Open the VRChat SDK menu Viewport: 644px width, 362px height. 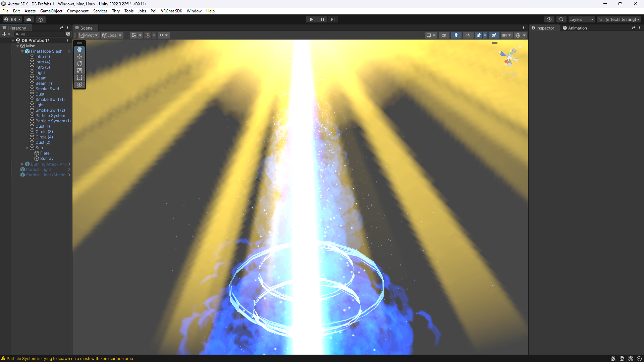coord(171,11)
